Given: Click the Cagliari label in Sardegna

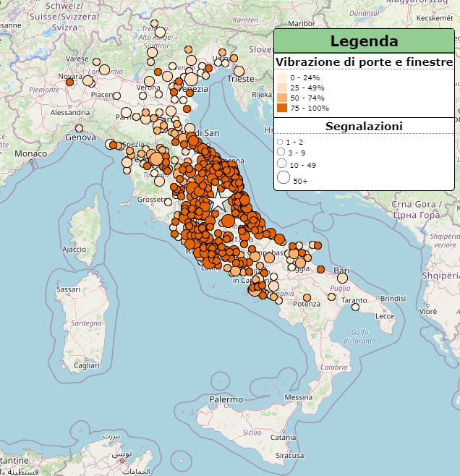Looking at the screenshot, I should point(86,367).
